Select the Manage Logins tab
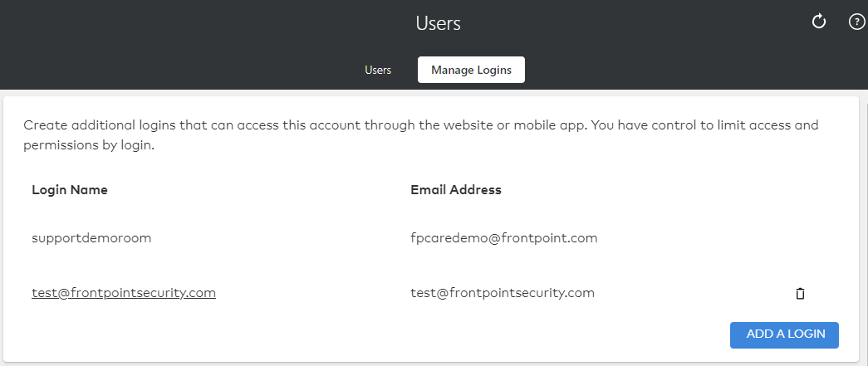This screenshot has height=366, width=868. tap(471, 71)
